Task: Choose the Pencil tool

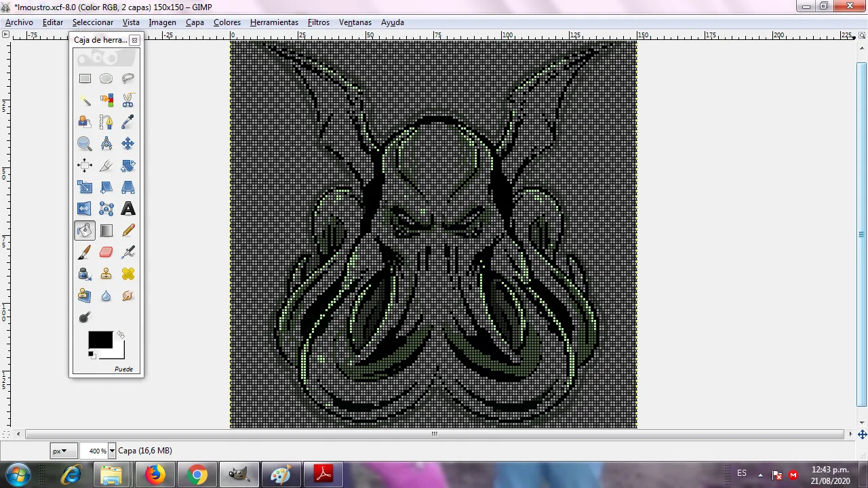Action: point(128,230)
